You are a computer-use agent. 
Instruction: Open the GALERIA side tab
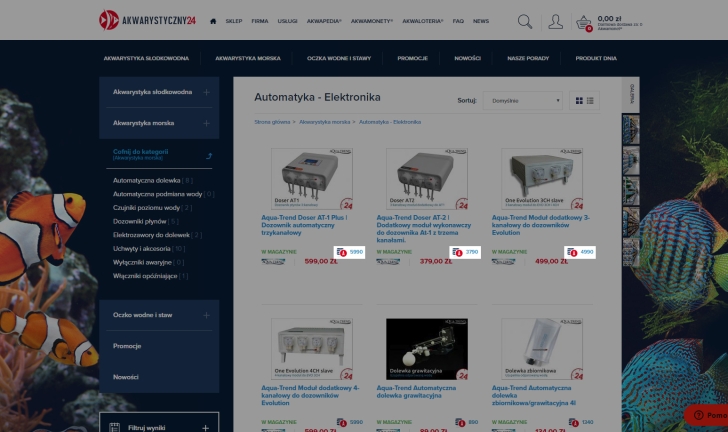[631, 94]
